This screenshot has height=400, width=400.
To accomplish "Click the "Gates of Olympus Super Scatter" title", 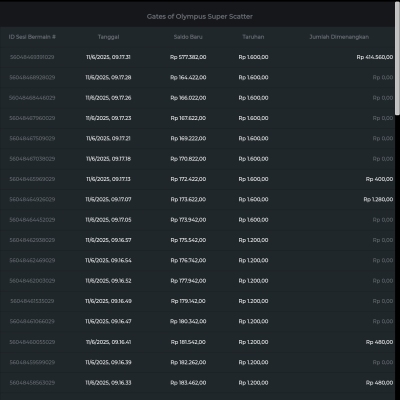I will (x=200, y=17).
